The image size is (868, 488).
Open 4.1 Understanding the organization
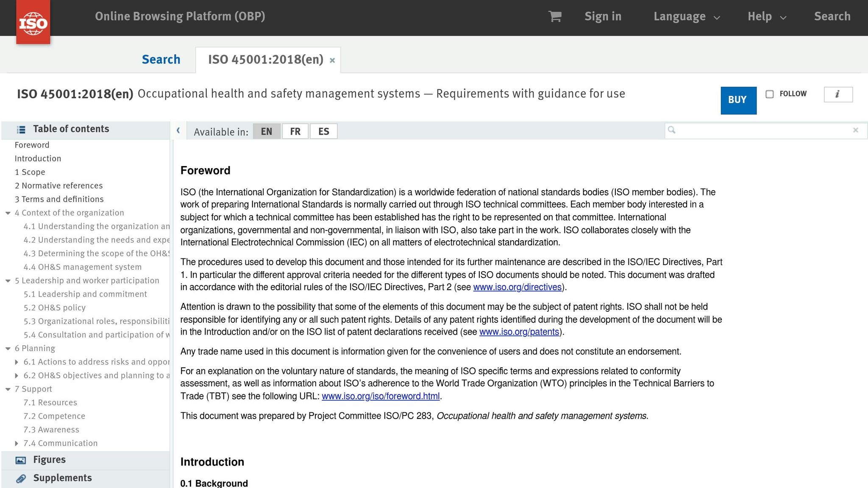click(x=97, y=226)
